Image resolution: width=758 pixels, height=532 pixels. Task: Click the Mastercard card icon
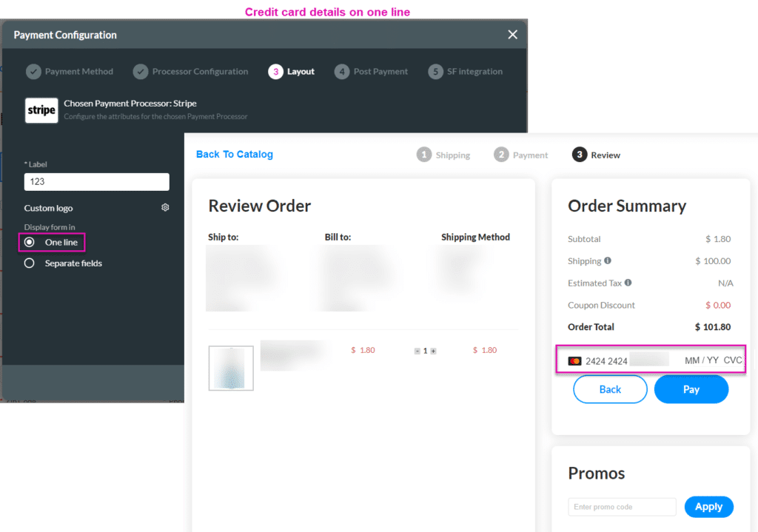click(x=574, y=361)
